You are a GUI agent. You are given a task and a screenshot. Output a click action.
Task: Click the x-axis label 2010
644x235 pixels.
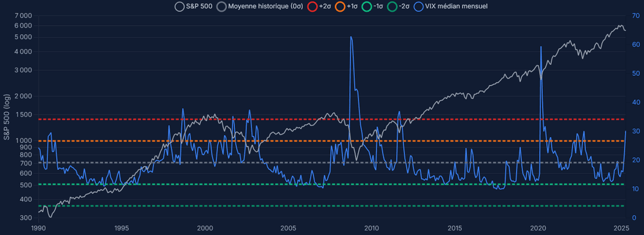[x=372, y=228]
